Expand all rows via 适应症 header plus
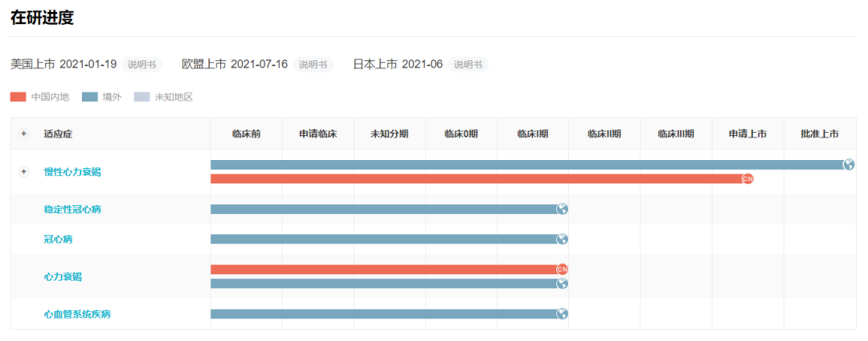Screen dimensions: 868x341 point(23,134)
